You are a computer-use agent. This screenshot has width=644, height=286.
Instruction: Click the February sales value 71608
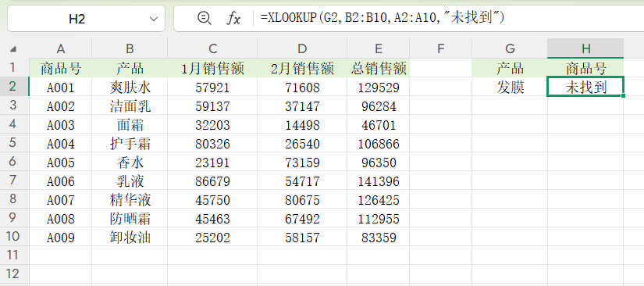(302, 87)
